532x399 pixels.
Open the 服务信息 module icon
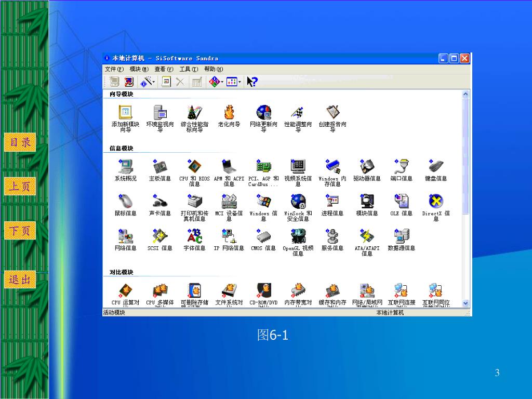click(332, 236)
